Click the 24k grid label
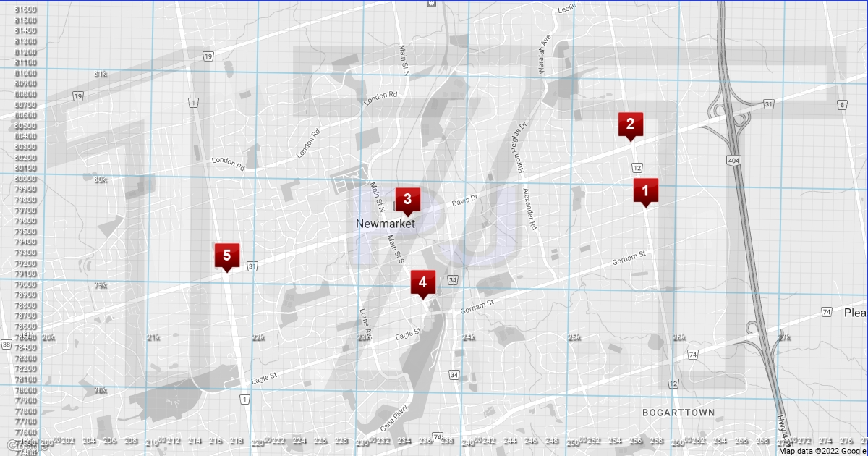Image resolution: width=868 pixels, height=456 pixels. (x=469, y=337)
